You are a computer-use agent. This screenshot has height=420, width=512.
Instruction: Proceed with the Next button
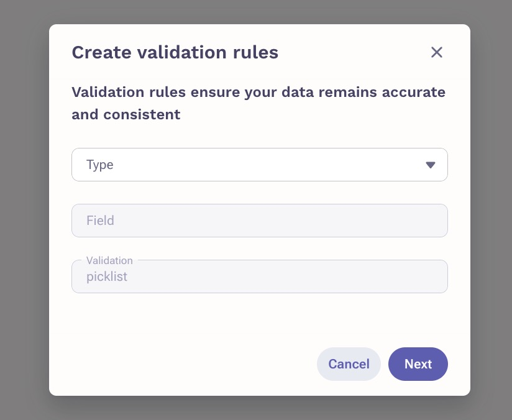coord(418,364)
